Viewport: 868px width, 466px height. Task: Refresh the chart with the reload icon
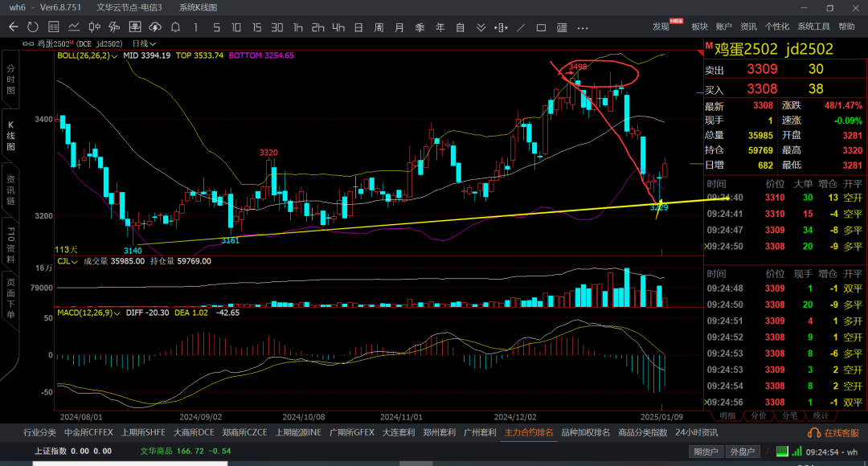pos(33,27)
